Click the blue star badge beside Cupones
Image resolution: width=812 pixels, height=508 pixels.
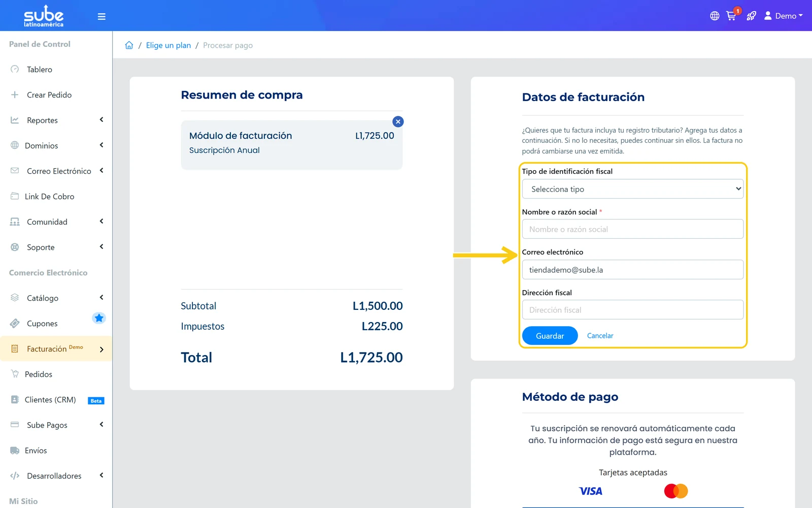tap(99, 318)
